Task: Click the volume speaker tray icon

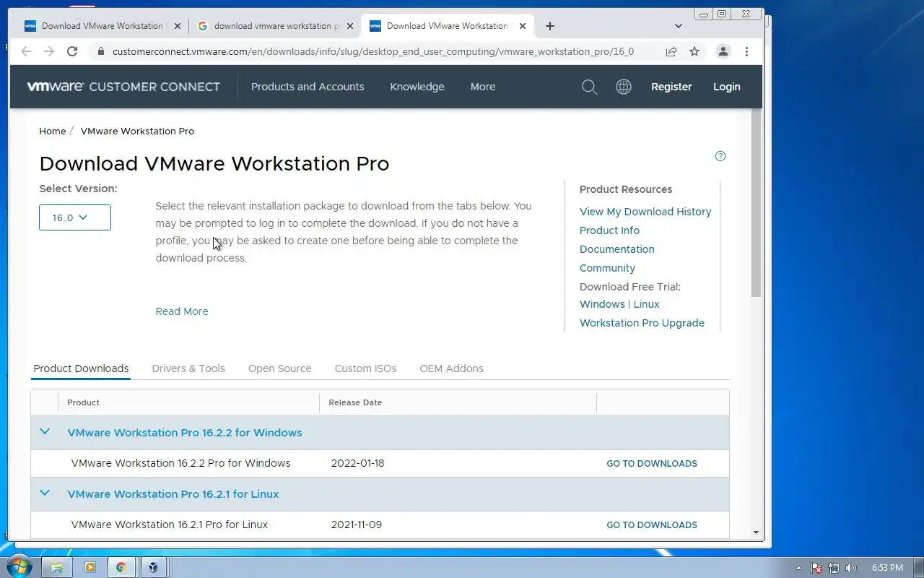Action: [x=851, y=568]
